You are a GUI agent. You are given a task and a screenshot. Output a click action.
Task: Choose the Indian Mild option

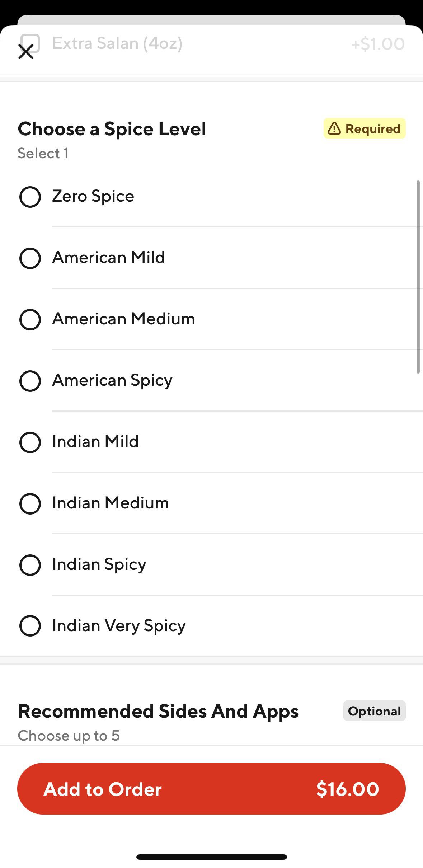click(30, 442)
